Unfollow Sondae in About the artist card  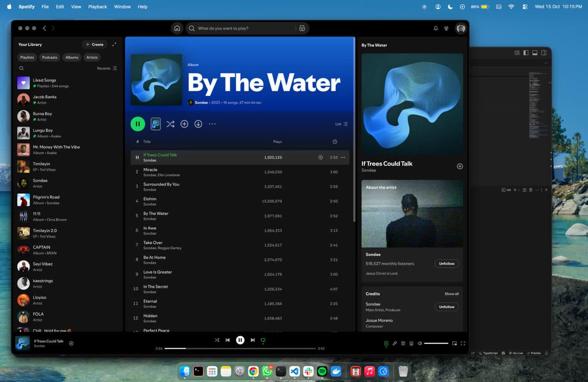point(446,263)
